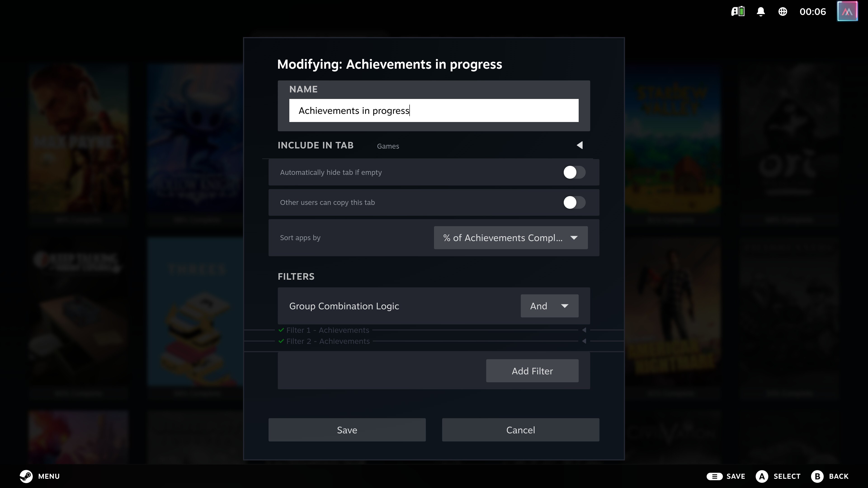868x488 pixels.
Task: Click the B Back button glyph
Action: coord(817,476)
